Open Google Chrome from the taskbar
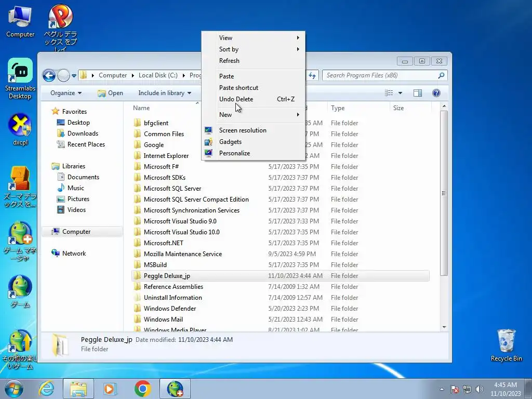The image size is (532, 399). 142,389
